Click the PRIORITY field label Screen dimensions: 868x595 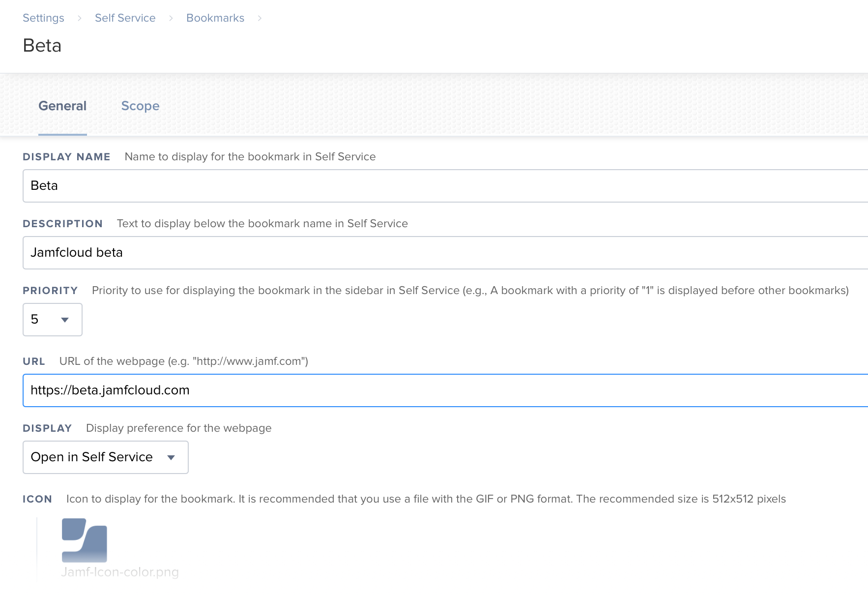[50, 291]
